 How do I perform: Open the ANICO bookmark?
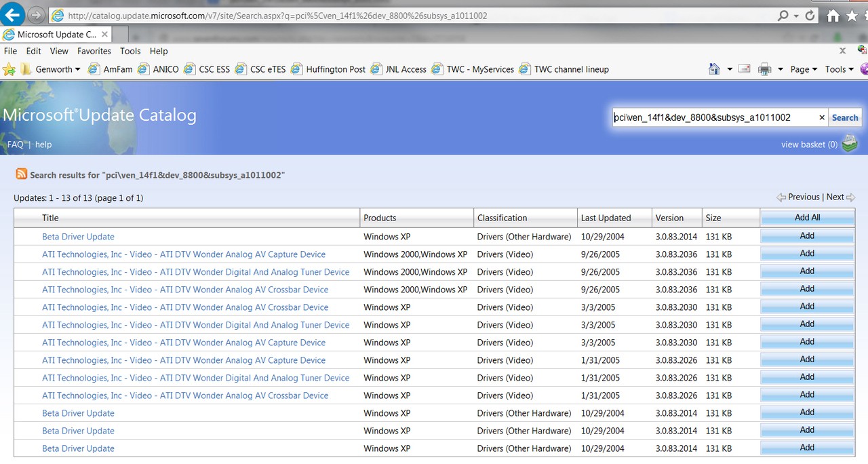[x=159, y=69]
